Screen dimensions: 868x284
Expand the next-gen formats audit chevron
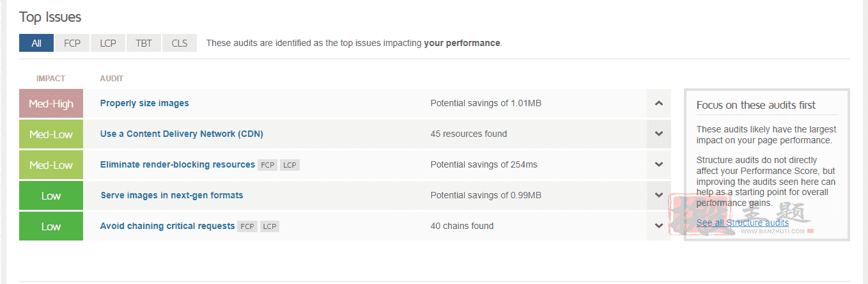(x=659, y=195)
